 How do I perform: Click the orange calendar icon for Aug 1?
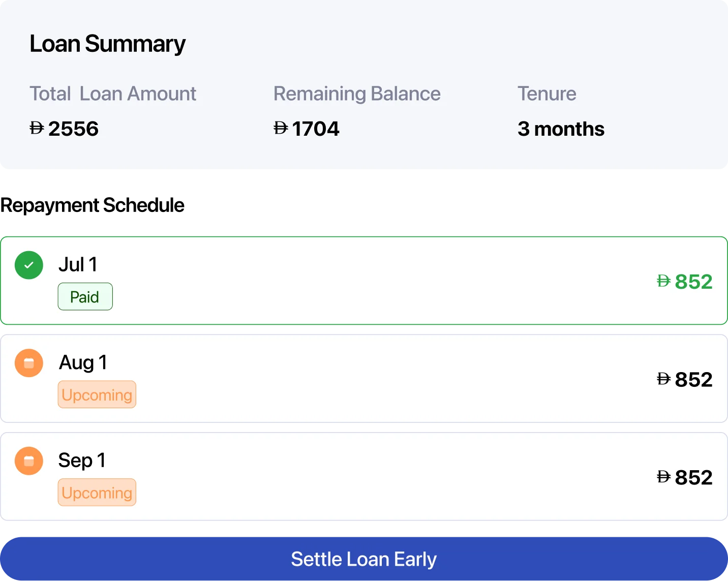click(29, 363)
